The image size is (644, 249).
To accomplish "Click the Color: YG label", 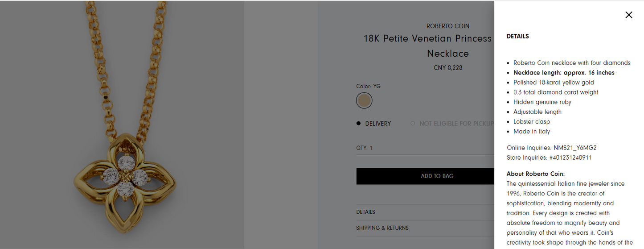I will coord(368,86).
